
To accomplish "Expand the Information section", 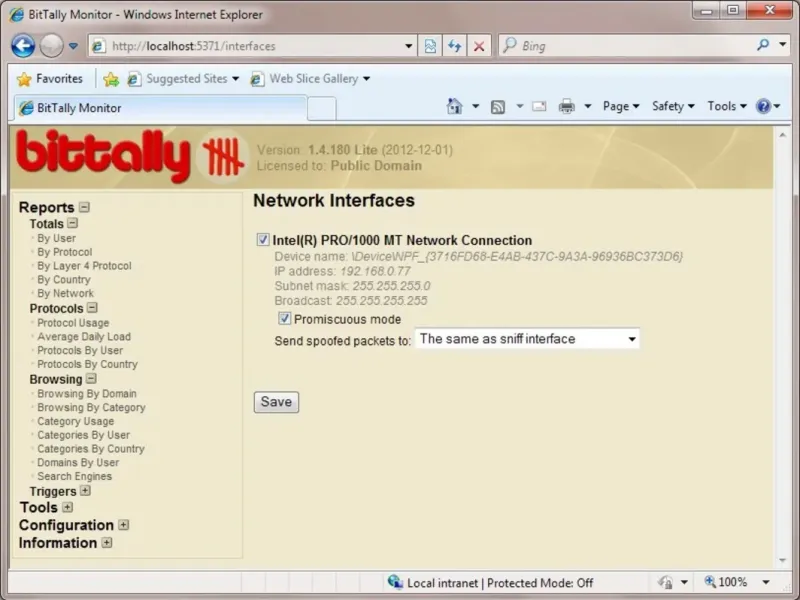I will coord(107,542).
